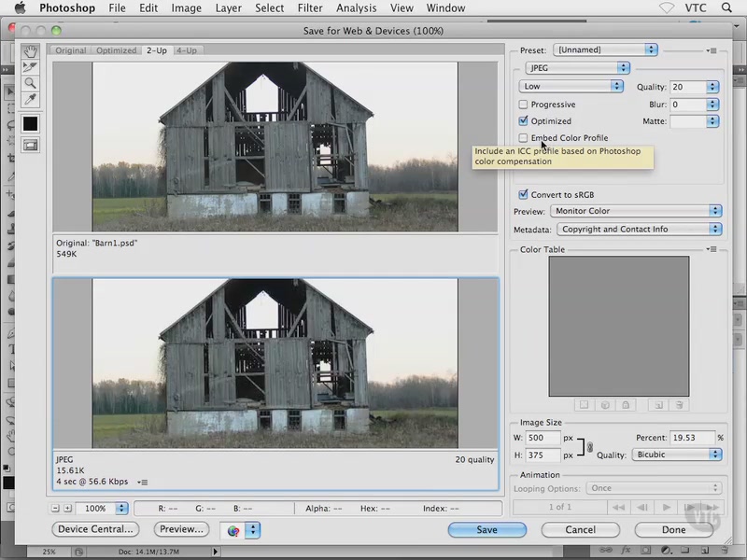The image size is (747, 560).
Task: Click the browser preview icon
Action: 233,530
